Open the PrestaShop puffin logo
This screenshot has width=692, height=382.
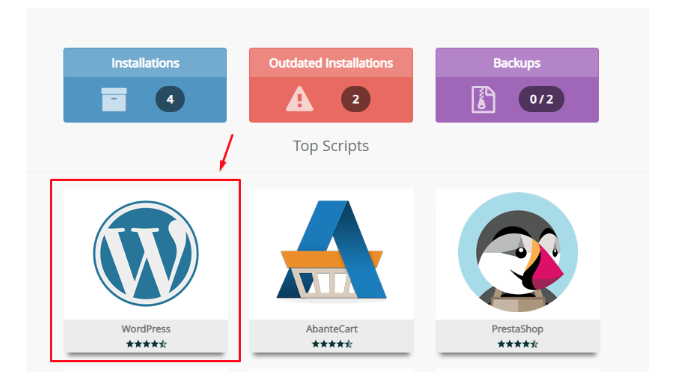pos(518,252)
